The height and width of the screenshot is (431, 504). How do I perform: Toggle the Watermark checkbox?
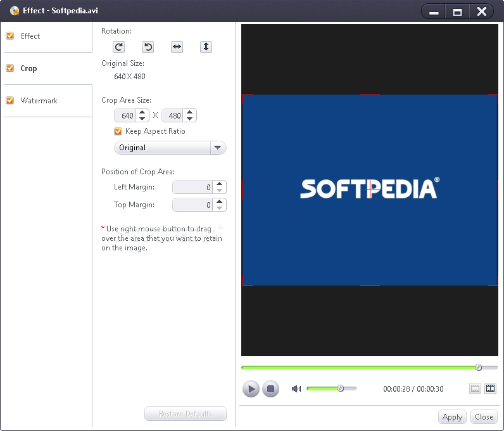tap(10, 100)
